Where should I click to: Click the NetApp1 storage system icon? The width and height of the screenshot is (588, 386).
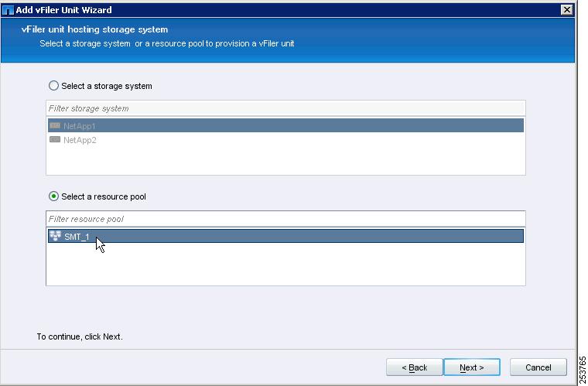(55, 125)
